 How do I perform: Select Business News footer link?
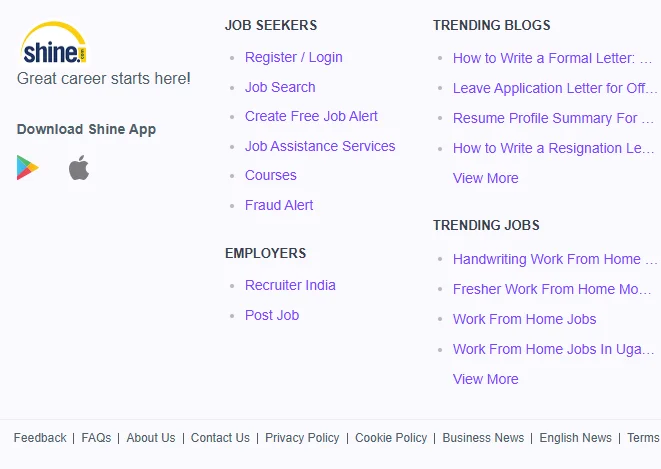[483, 438]
